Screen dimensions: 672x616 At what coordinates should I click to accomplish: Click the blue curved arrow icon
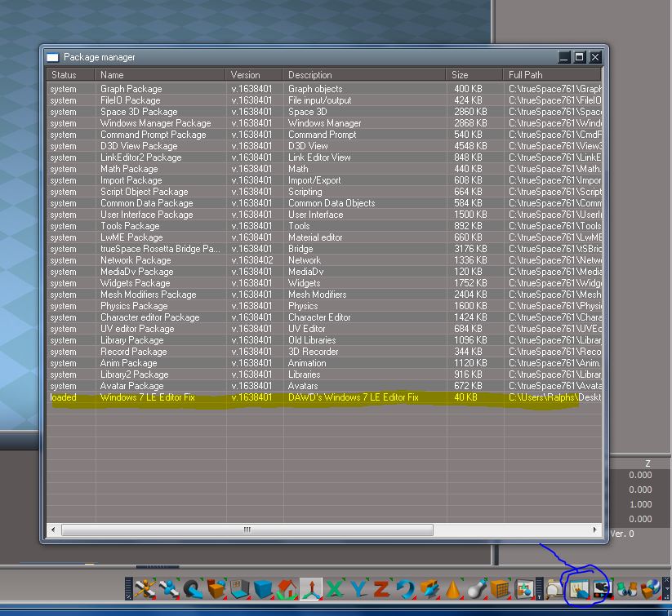coord(405,589)
